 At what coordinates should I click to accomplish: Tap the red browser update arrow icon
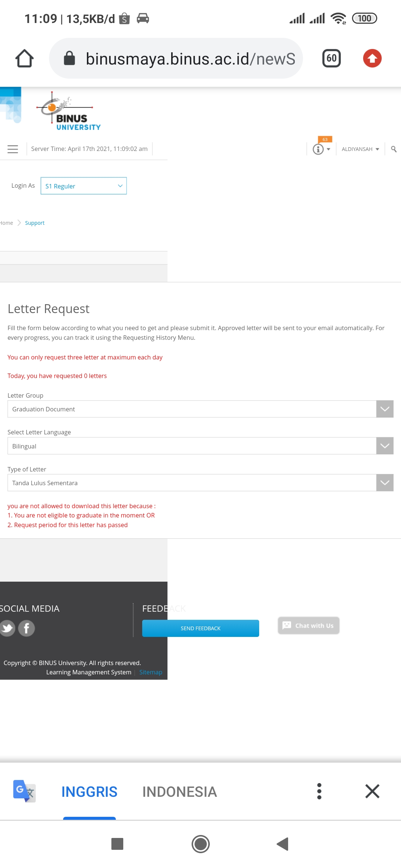pos(372,59)
